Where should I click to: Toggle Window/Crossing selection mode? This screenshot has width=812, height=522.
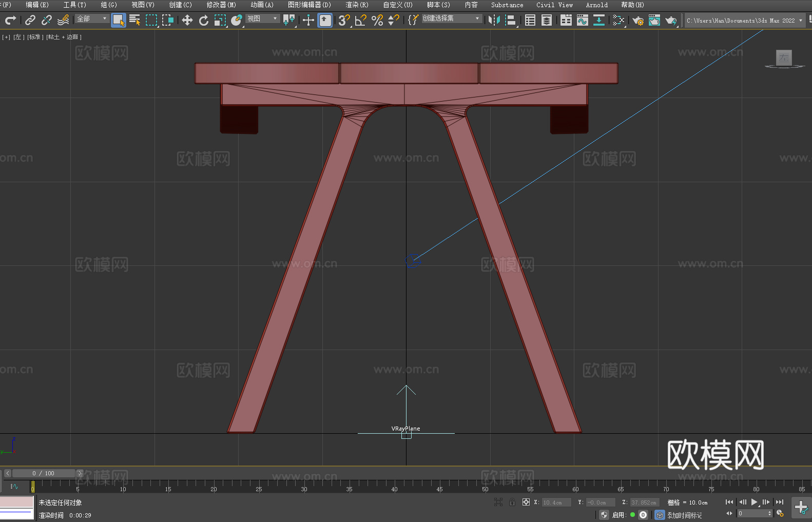point(168,20)
